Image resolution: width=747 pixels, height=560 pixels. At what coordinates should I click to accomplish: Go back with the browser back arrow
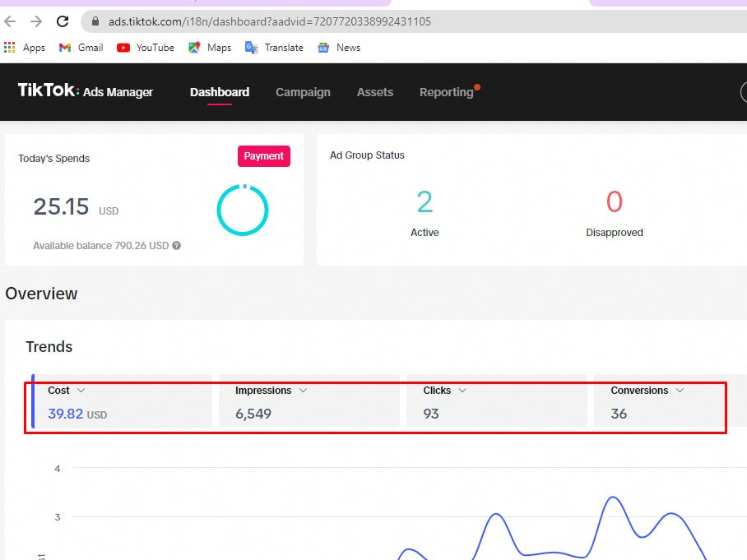11,21
